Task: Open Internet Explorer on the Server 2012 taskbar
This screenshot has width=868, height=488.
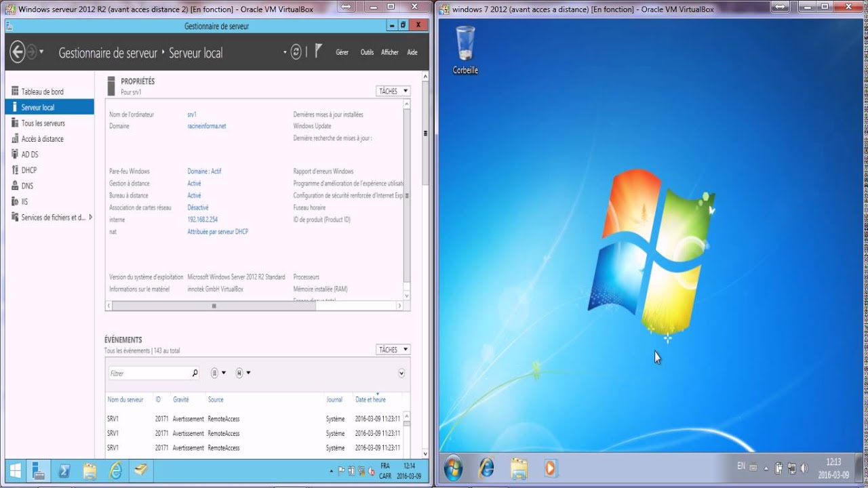Action: pyautogui.click(x=116, y=470)
